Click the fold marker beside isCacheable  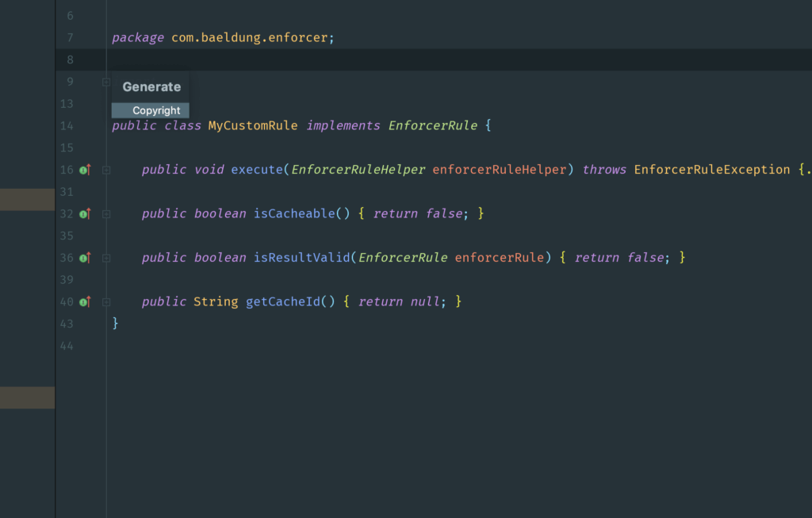(105, 213)
